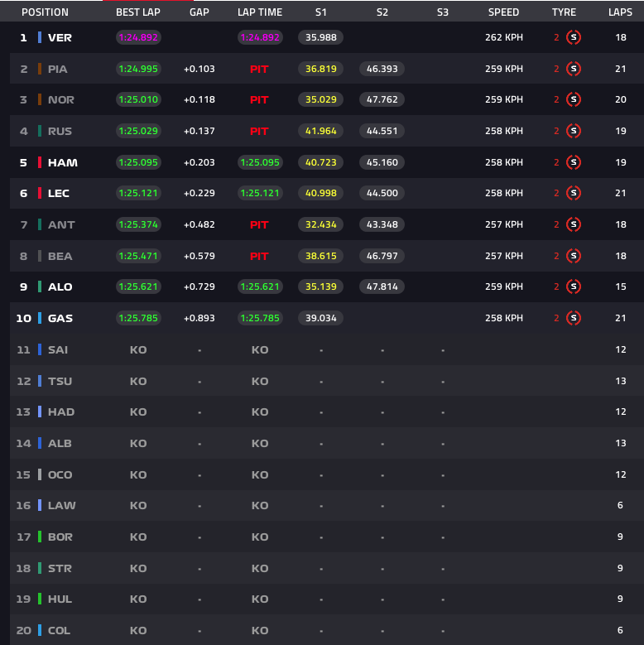
Task: Select driver SAI in position 11
Action: (x=58, y=349)
